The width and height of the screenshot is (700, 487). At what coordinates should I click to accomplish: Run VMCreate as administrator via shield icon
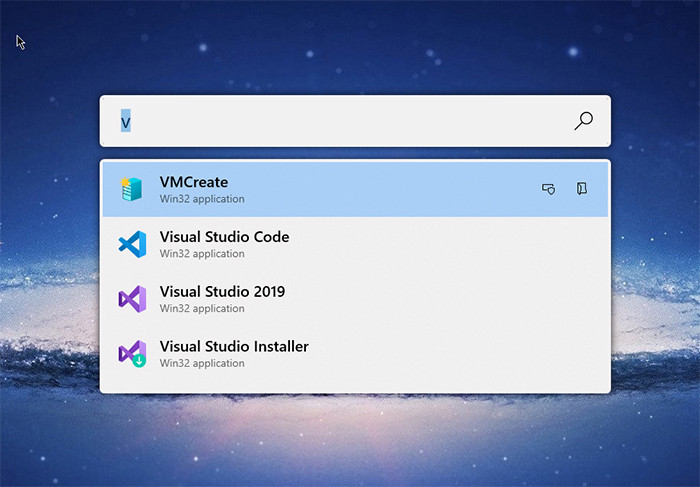click(549, 189)
